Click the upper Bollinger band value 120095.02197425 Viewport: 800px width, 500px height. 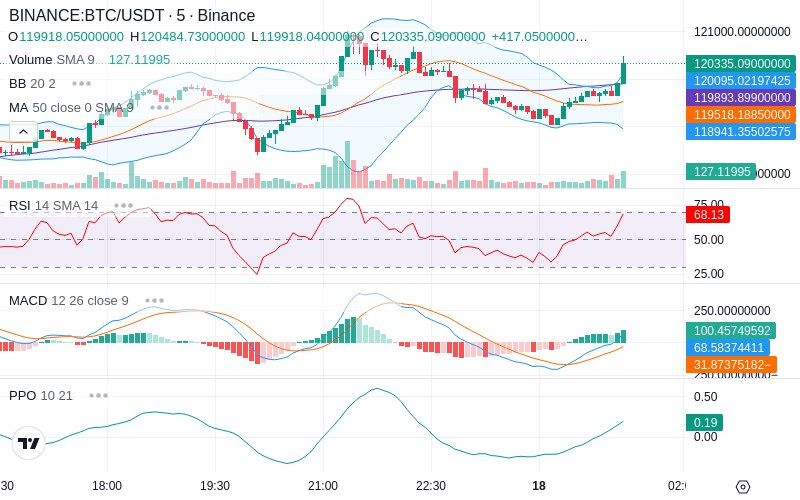pyautogui.click(x=741, y=81)
